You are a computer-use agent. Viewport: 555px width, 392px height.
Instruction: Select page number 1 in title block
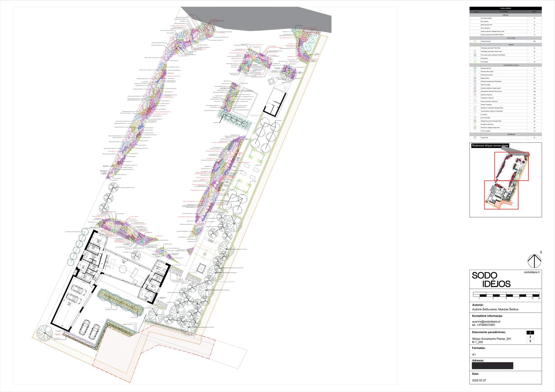click(x=530, y=333)
